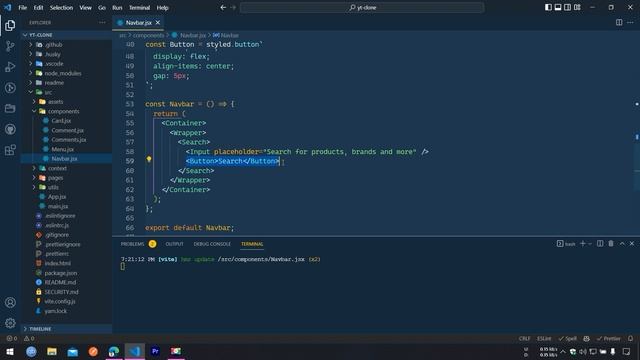Toggle Spell checker in status bar
This screenshot has width=640, height=360.
pyautogui.click(x=568, y=338)
